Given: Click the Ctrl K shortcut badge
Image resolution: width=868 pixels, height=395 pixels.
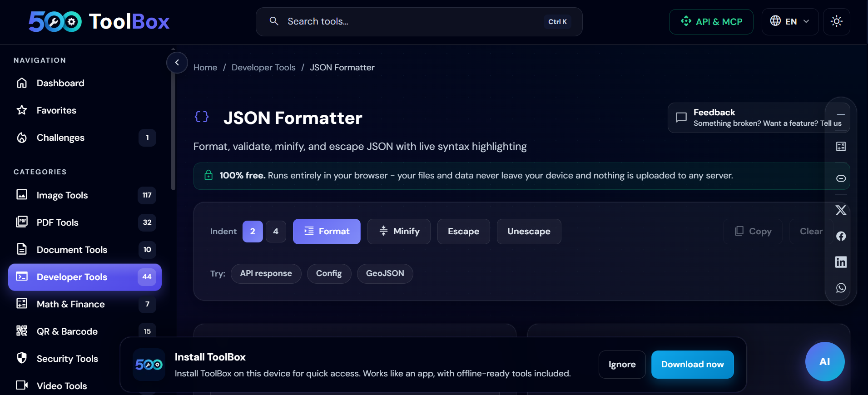Looking at the screenshot, I should [x=557, y=22].
